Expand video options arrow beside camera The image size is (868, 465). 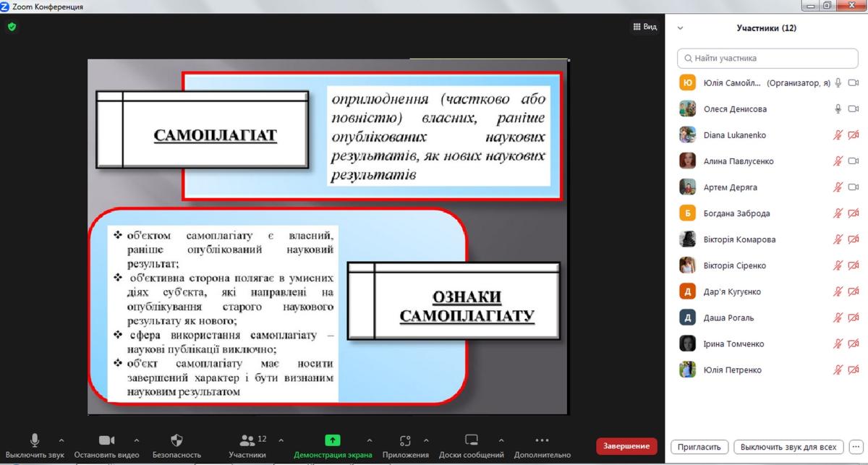(x=137, y=440)
